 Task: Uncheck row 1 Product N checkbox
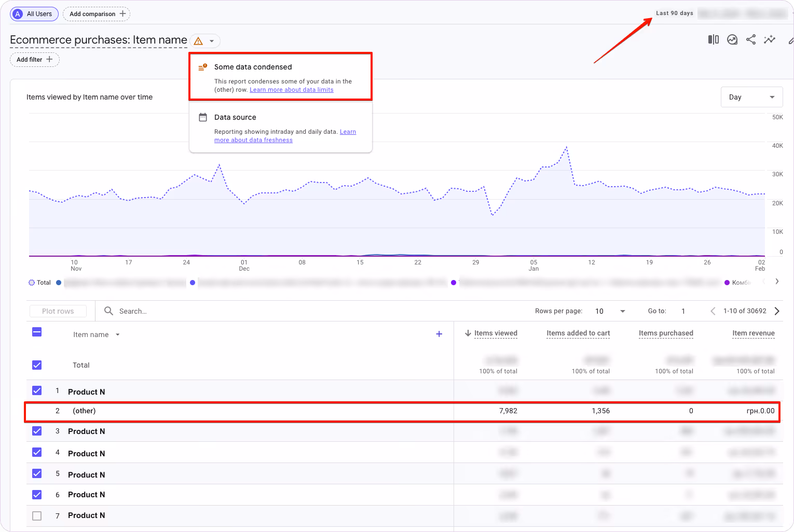coord(37,390)
